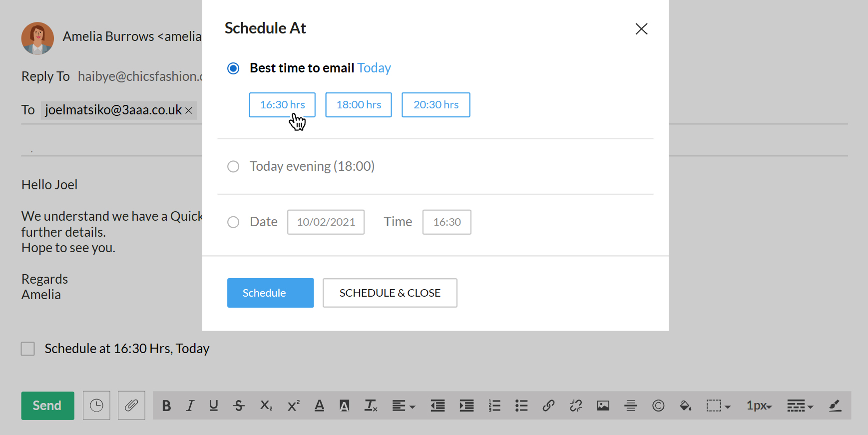868x435 pixels.
Task: Click the Reply To address field
Action: click(x=140, y=76)
